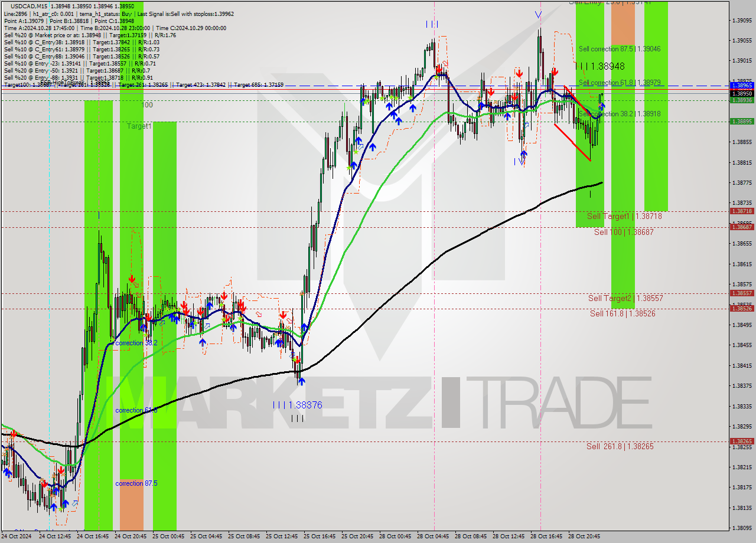
Task: Click the green 1.38895 price tag
Action: tap(742, 122)
